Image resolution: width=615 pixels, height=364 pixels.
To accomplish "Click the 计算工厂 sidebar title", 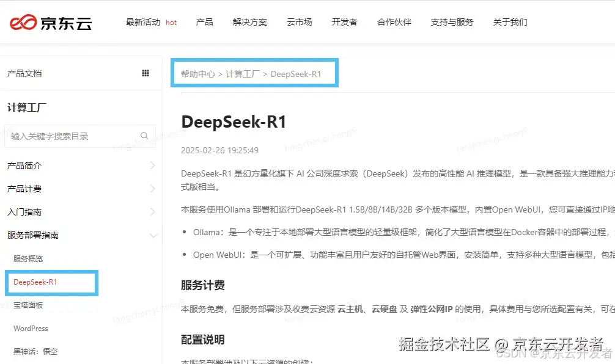I will coord(27,107).
